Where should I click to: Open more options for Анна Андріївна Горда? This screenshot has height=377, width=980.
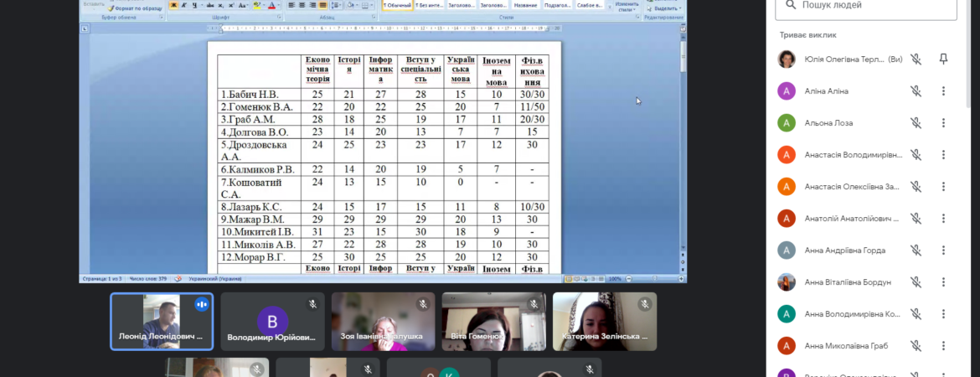[943, 250]
